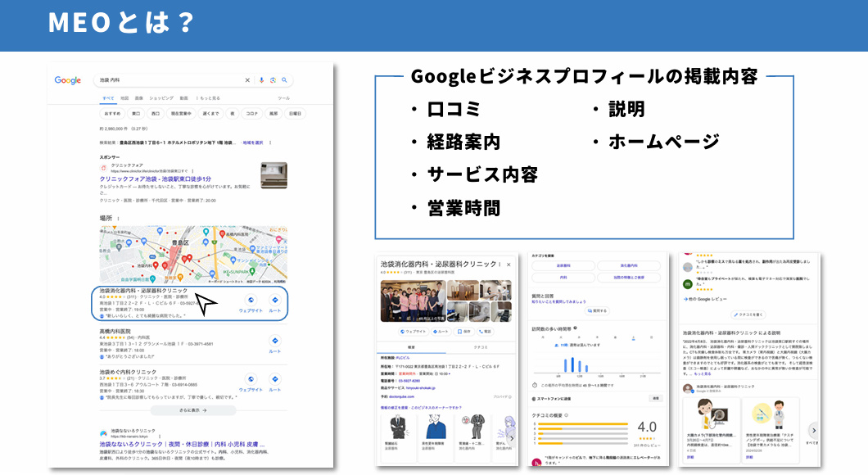Click ウェブサイト globe icon for 池袋めぐ内科クリニック
The width and height of the screenshot is (868, 475).
pos(251,380)
